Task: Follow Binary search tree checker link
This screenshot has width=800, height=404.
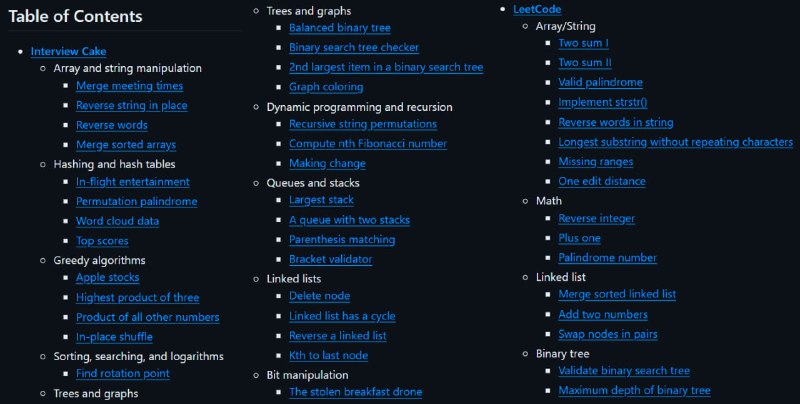Action: click(354, 47)
